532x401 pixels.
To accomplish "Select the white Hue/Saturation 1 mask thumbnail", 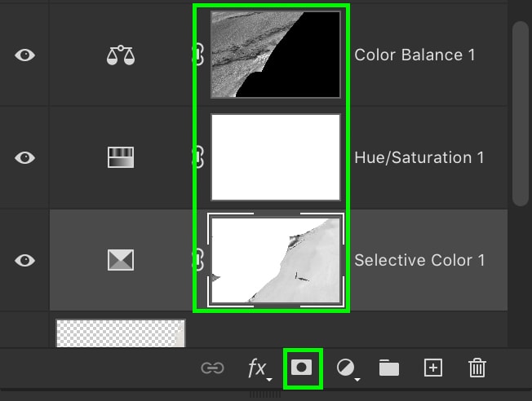I will click(276, 157).
